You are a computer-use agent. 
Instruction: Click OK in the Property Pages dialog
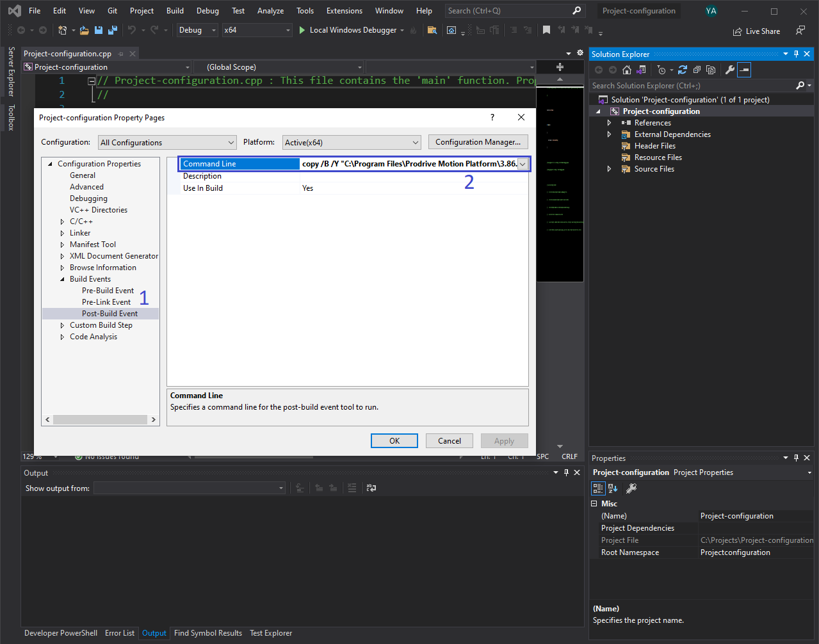[x=394, y=440]
